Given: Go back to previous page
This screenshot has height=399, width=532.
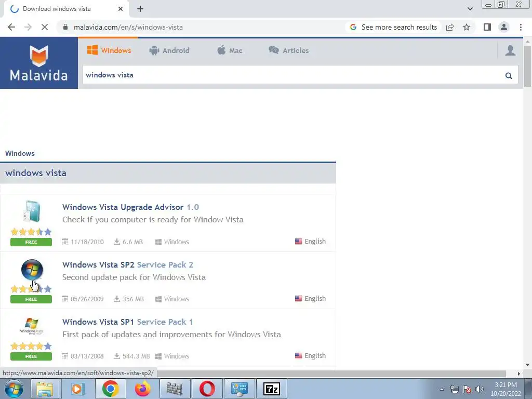Looking at the screenshot, I should 11,27.
